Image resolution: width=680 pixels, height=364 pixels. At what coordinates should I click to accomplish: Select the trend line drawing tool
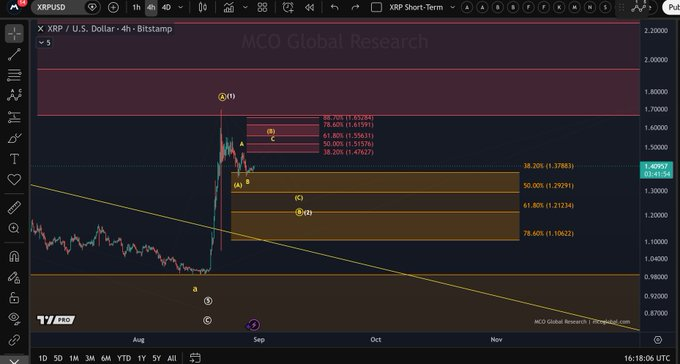(14, 54)
